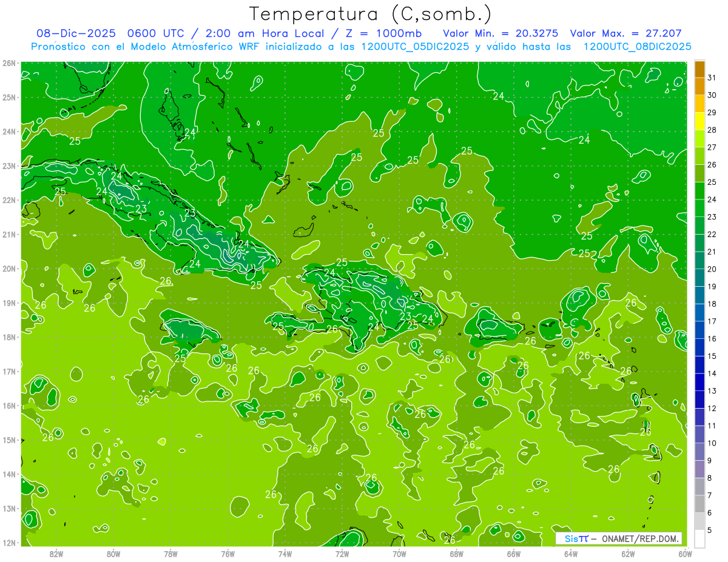Image resolution: width=728 pixels, height=562 pixels.
Task: Select the pressure level "Z = 1000mb"
Action: coord(382,33)
